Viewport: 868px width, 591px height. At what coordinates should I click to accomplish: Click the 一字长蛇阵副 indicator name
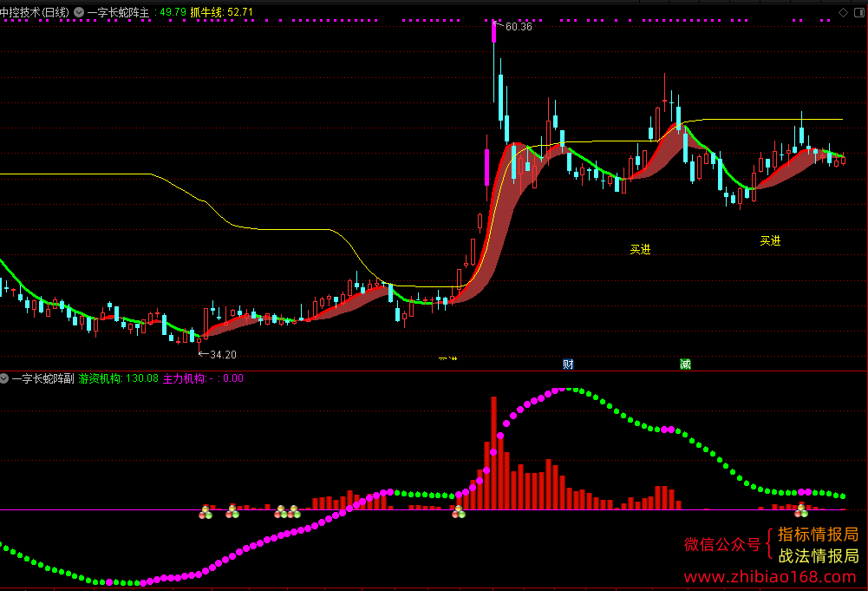click(x=42, y=378)
